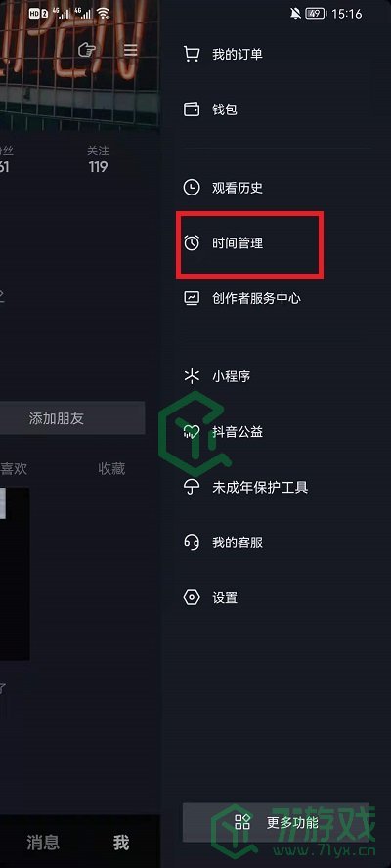Switch to the 消息 bottom tab

(43, 843)
